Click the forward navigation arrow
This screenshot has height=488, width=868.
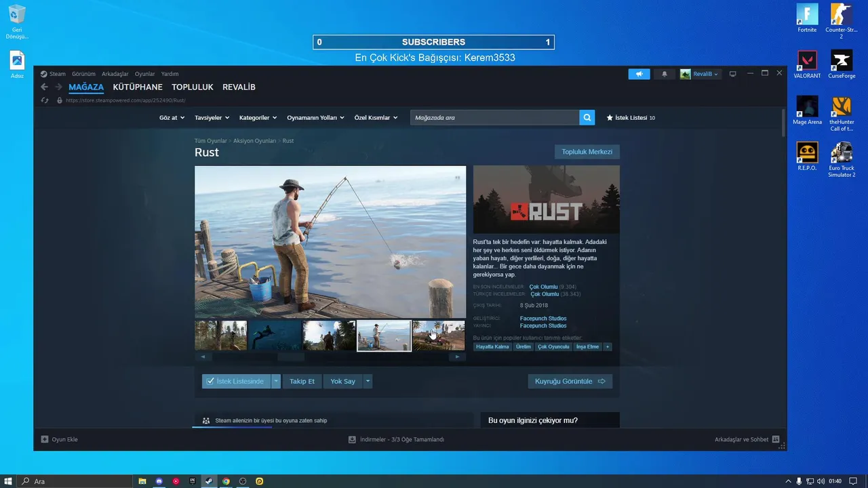click(58, 87)
